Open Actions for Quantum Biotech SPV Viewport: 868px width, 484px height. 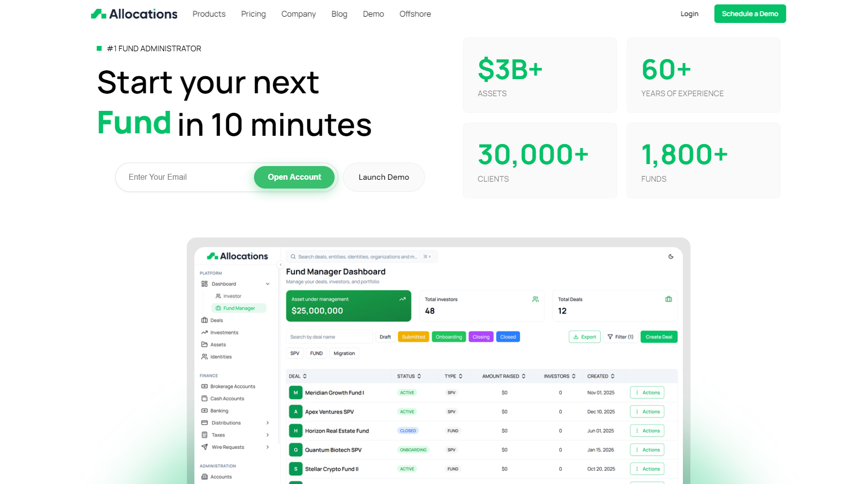(x=647, y=450)
